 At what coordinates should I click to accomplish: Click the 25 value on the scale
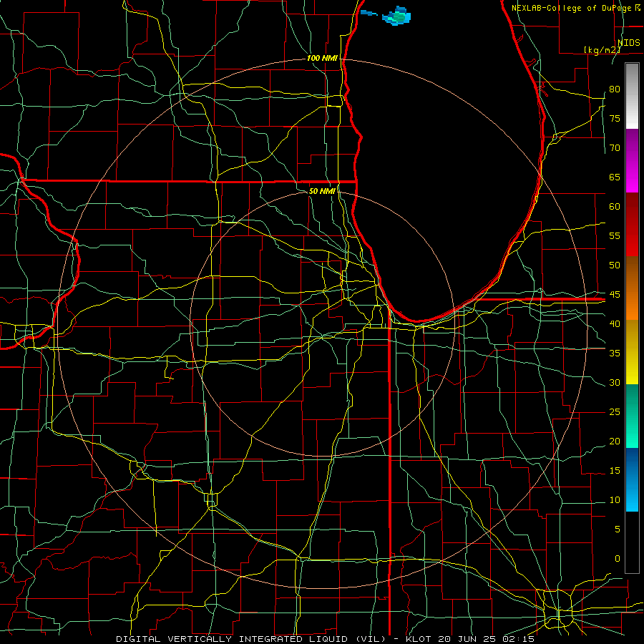pos(615,411)
